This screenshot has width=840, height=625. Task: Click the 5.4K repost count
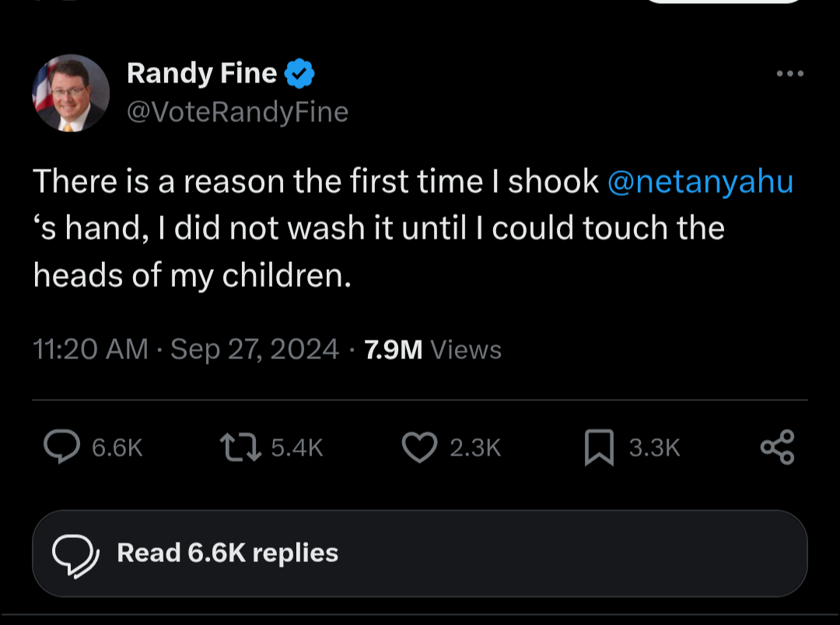point(296,448)
